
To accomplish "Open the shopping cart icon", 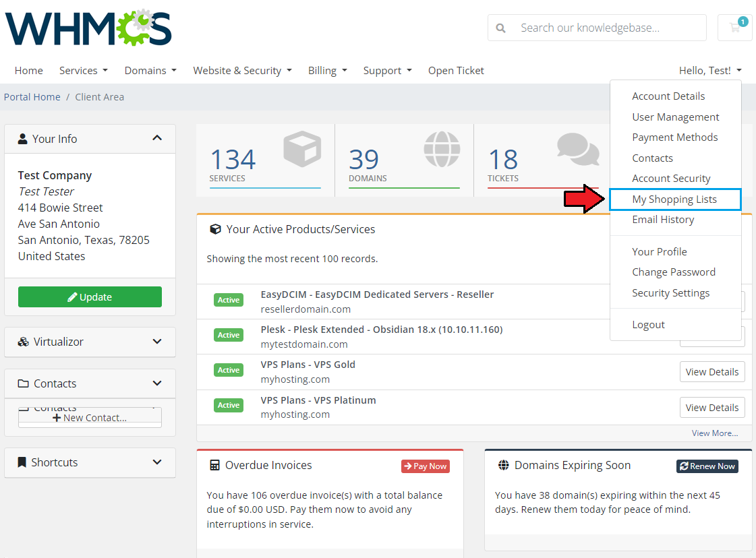I will (735, 28).
